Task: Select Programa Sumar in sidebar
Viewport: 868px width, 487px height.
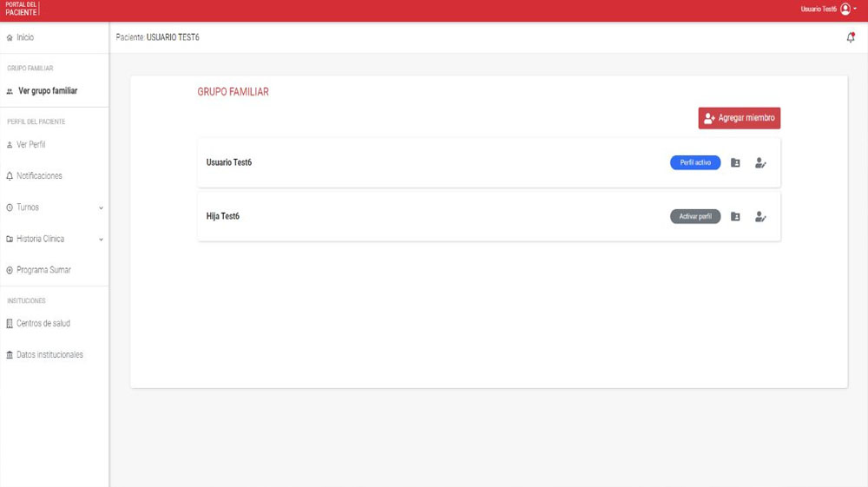Action: (x=43, y=270)
